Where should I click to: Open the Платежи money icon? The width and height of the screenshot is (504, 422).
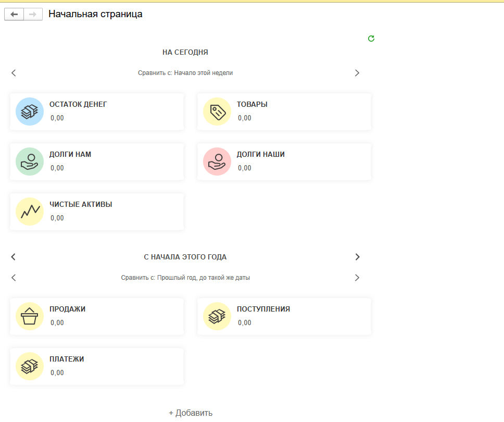(x=30, y=366)
